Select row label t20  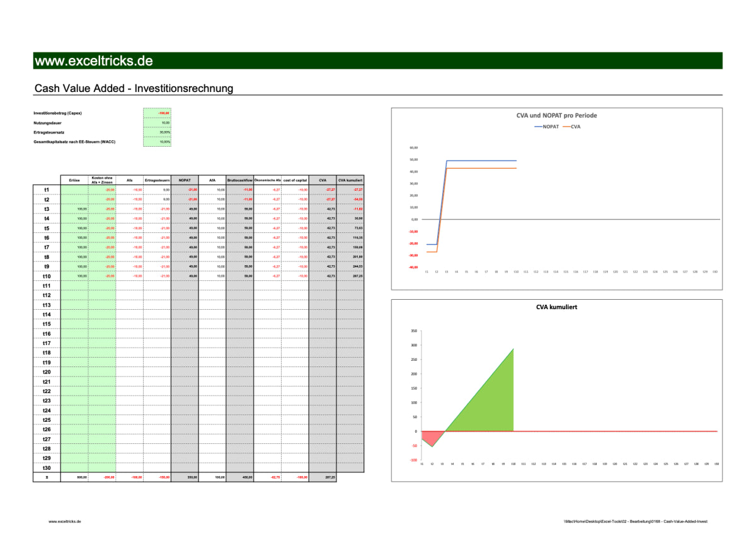click(x=47, y=372)
